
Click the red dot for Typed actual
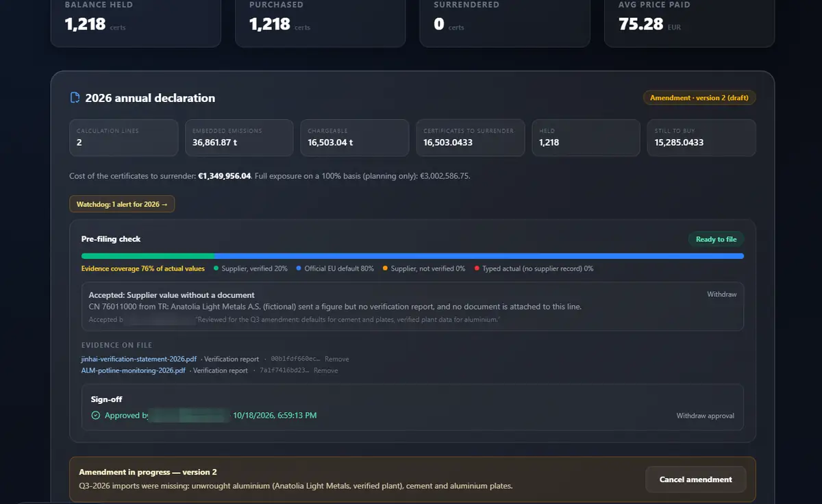477,268
